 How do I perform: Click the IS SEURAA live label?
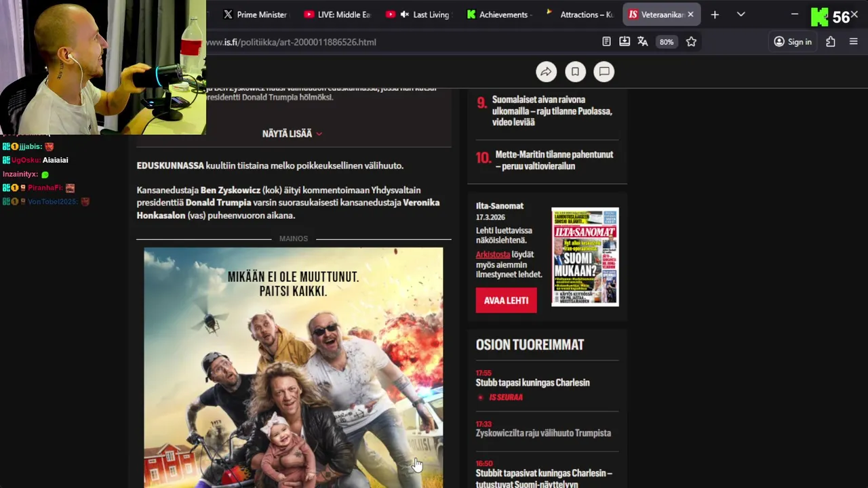click(505, 397)
